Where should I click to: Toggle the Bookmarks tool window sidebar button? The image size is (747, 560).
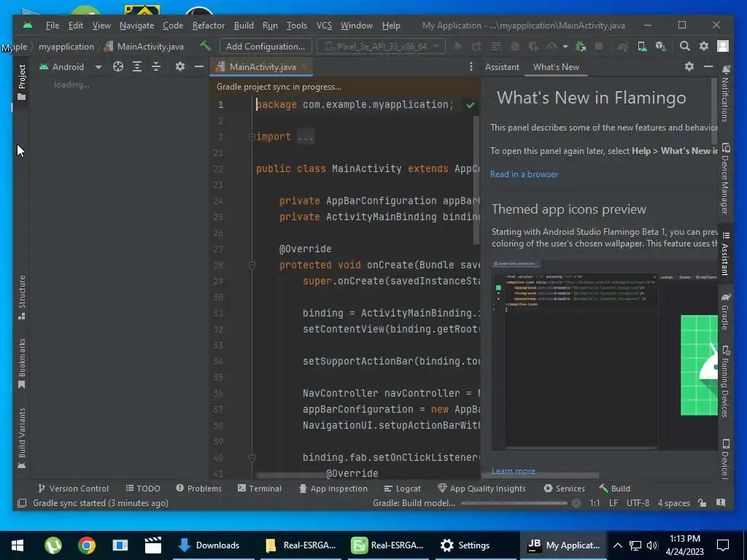pos(21,364)
